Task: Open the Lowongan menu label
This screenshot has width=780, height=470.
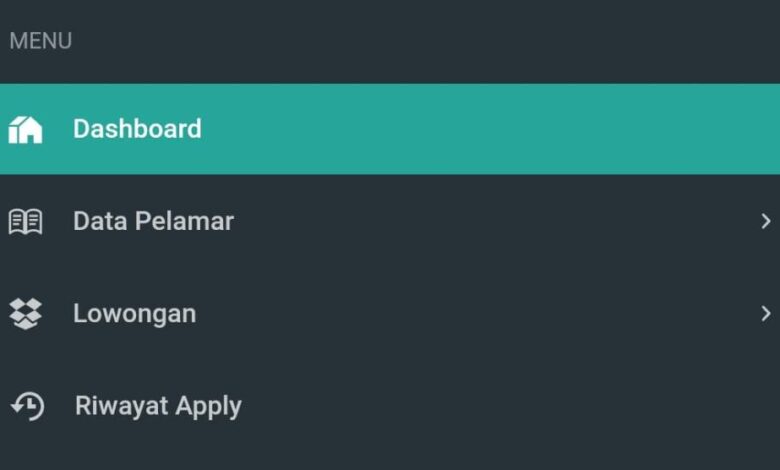Action: tap(135, 314)
